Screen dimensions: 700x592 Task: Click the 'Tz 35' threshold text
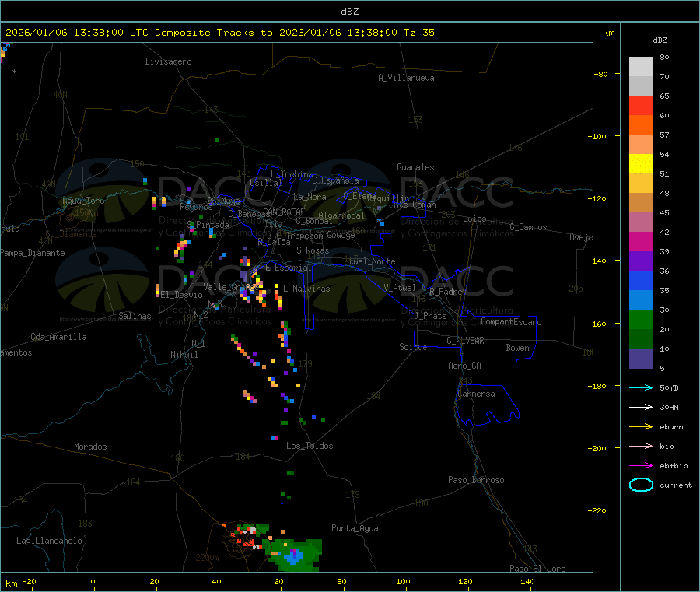click(418, 33)
